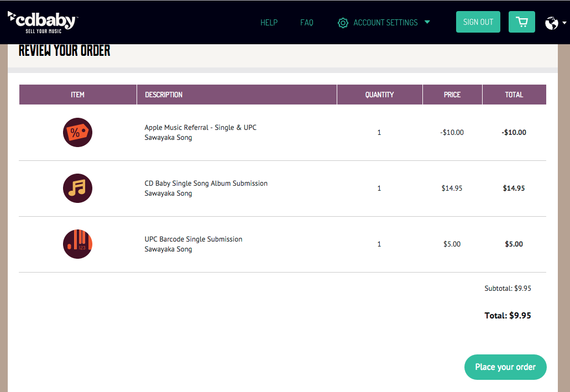The height and width of the screenshot is (392, 570).
Task: Click the Quantity column header
Action: tap(379, 95)
